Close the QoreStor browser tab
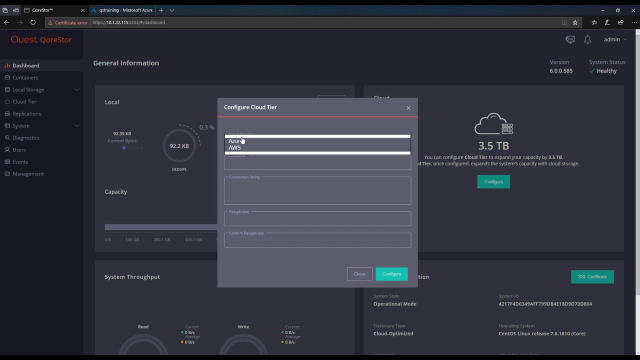 coord(82,10)
